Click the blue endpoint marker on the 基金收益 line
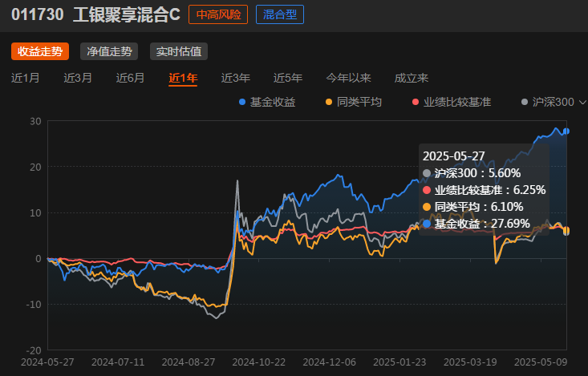 566,131
